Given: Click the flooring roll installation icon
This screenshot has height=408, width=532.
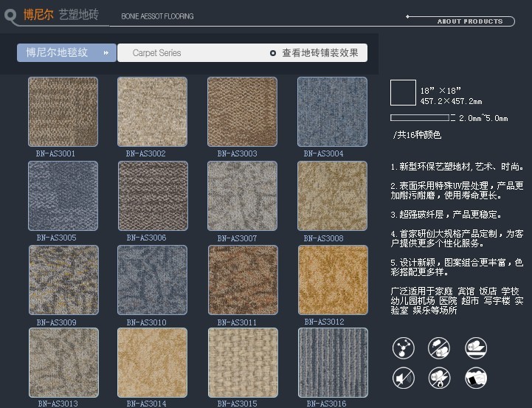Looking at the screenshot, I should [476, 348].
